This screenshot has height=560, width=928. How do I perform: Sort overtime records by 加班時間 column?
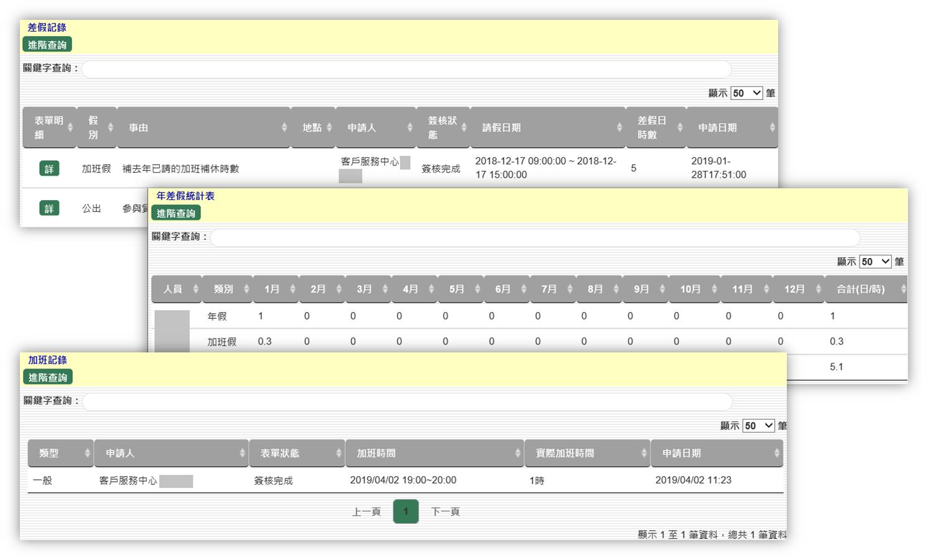pyautogui.click(x=434, y=453)
